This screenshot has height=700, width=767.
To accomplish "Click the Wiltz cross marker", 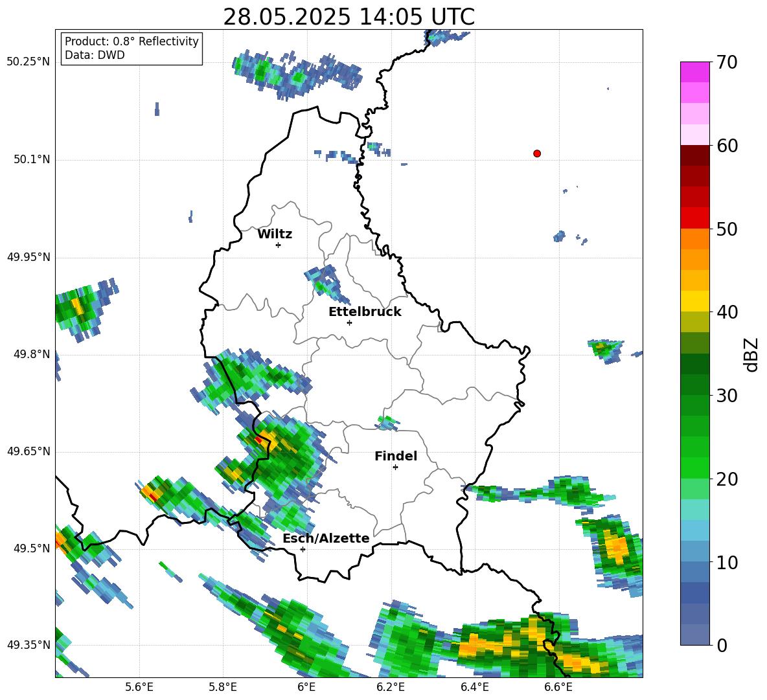I will click(279, 245).
